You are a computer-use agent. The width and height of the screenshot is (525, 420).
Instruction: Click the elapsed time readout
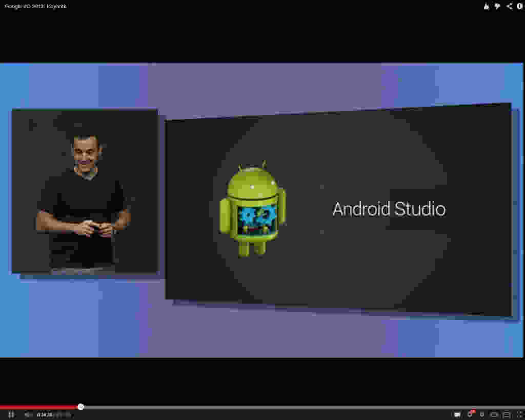coord(45,415)
